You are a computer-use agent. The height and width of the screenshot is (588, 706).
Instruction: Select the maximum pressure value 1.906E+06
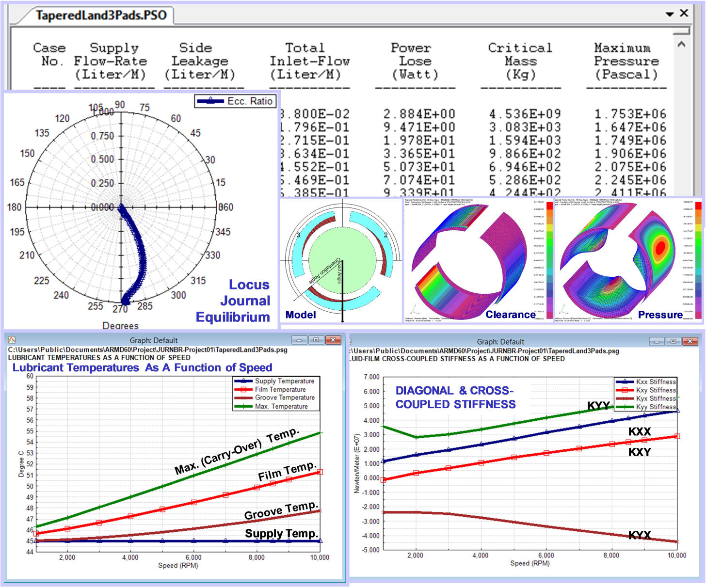[630, 154]
